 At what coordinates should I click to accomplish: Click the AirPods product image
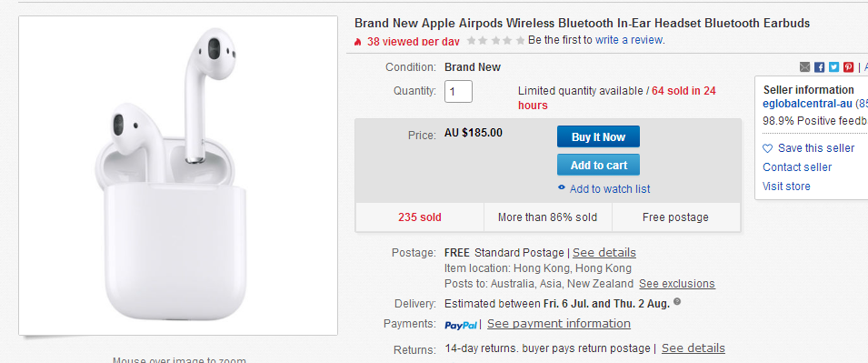point(178,175)
